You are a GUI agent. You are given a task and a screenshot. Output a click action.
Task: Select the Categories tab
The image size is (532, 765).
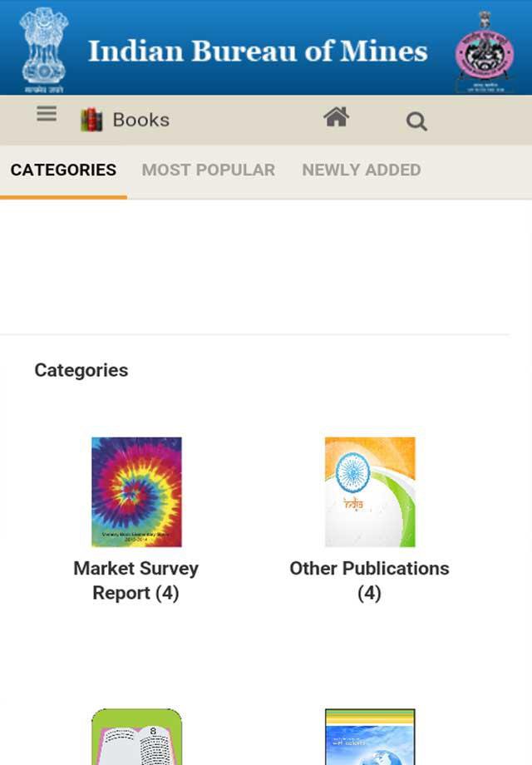tap(63, 170)
